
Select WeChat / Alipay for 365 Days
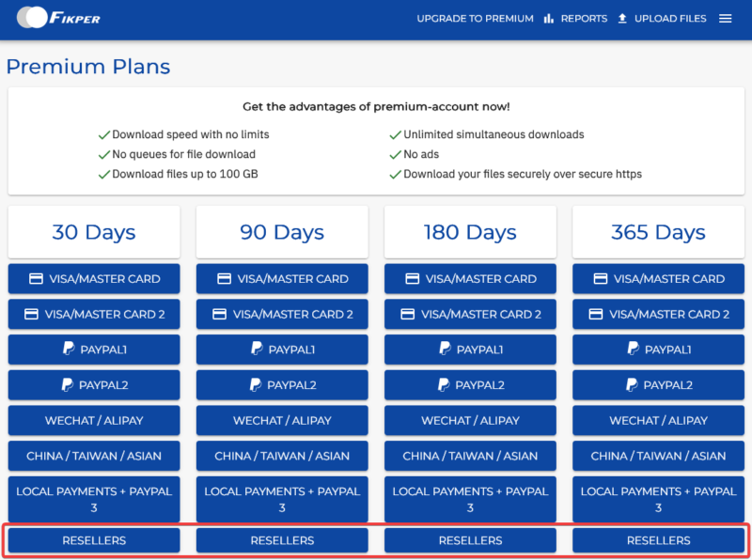coord(659,421)
